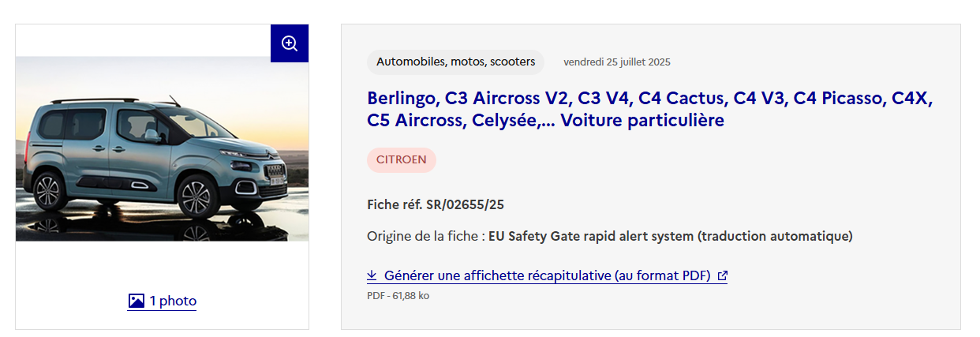Click the picture icon beside "1 photo"
The width and height of the screenshot is (980, 337).
137,301
